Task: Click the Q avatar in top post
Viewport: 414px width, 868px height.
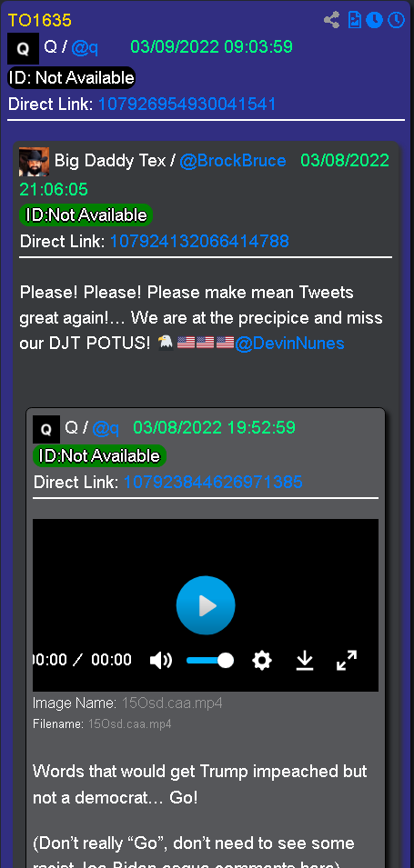Action: click(x=23, y=48)
